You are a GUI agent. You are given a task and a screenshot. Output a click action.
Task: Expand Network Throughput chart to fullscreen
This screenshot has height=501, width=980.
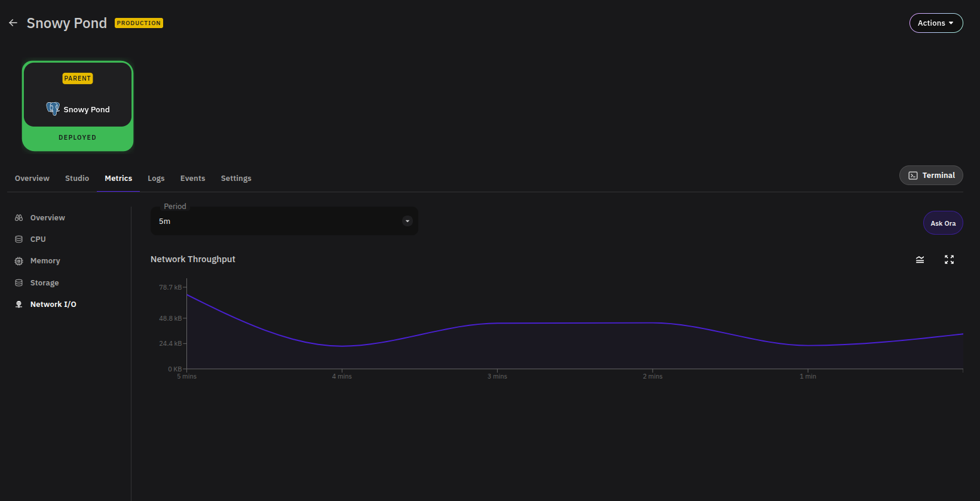[x=949, y=259]
